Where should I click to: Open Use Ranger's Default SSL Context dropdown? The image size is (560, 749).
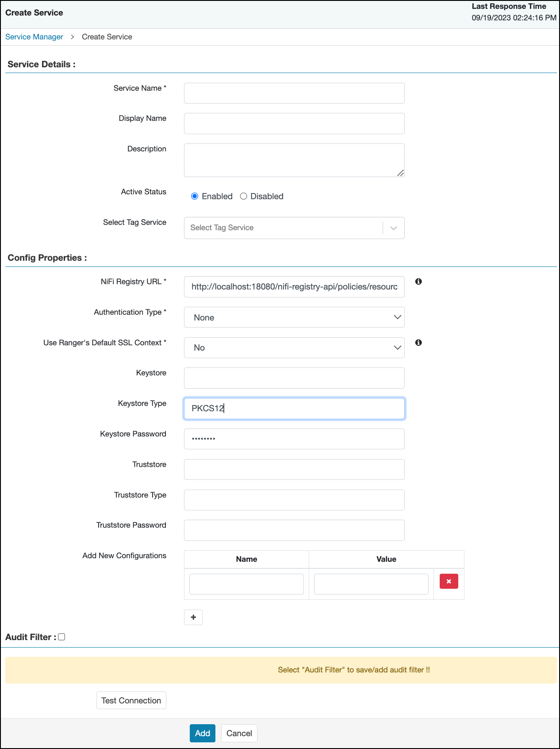[x=294, y=348]
